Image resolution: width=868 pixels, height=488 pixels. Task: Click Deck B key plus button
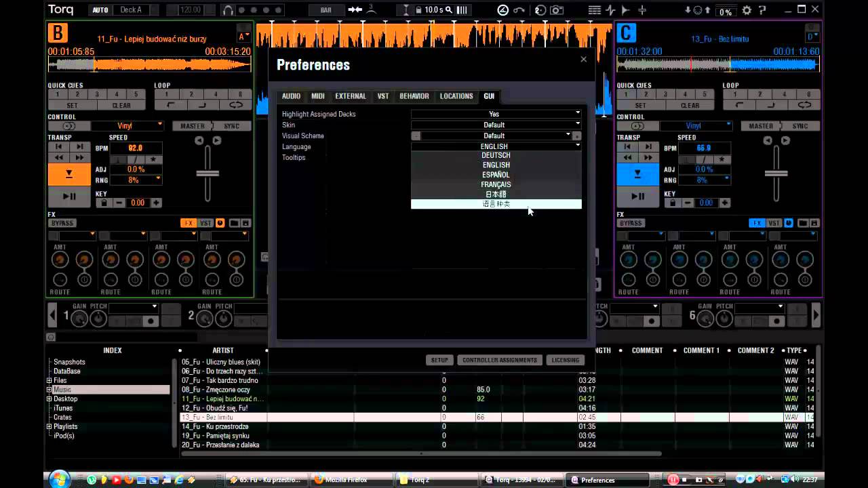(x=157, y=203)
